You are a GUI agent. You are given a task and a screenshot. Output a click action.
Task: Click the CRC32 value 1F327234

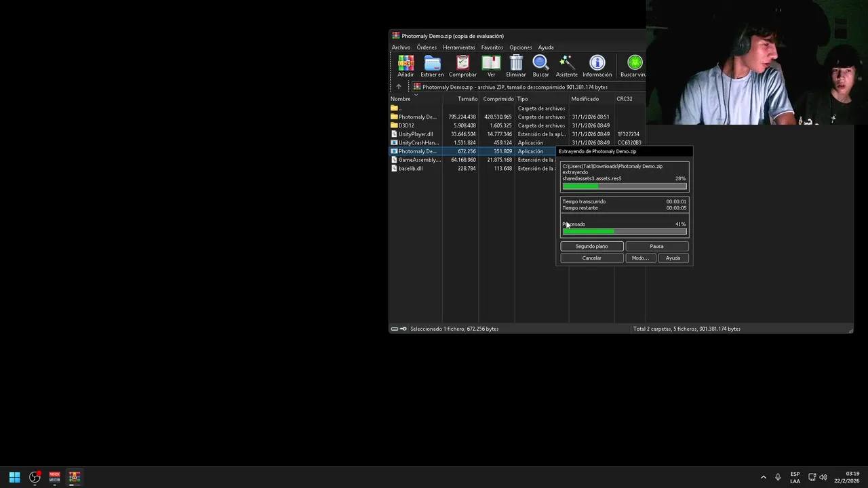[x=629, y=134]
